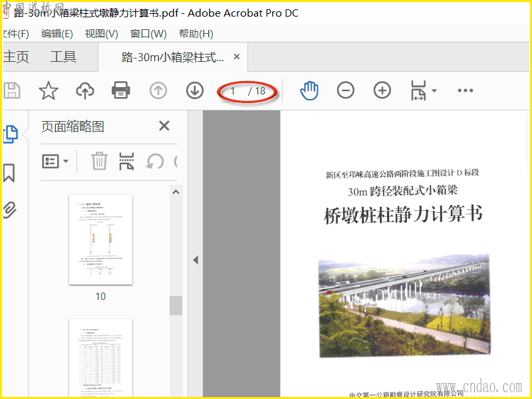532x399 pixels.
Task: Close the document tab
Action: tap(237, 57)
